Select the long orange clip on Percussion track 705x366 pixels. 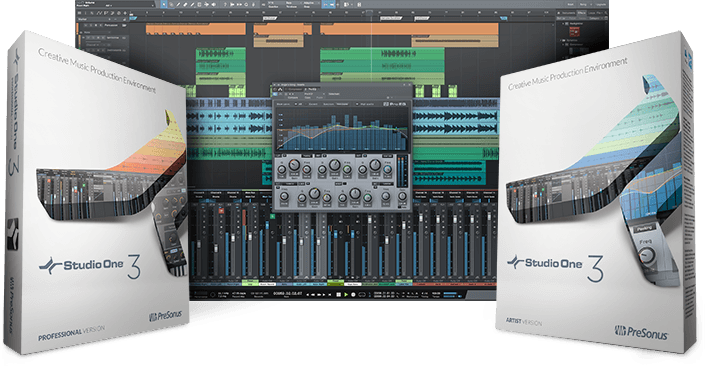(x=409, y=29)
